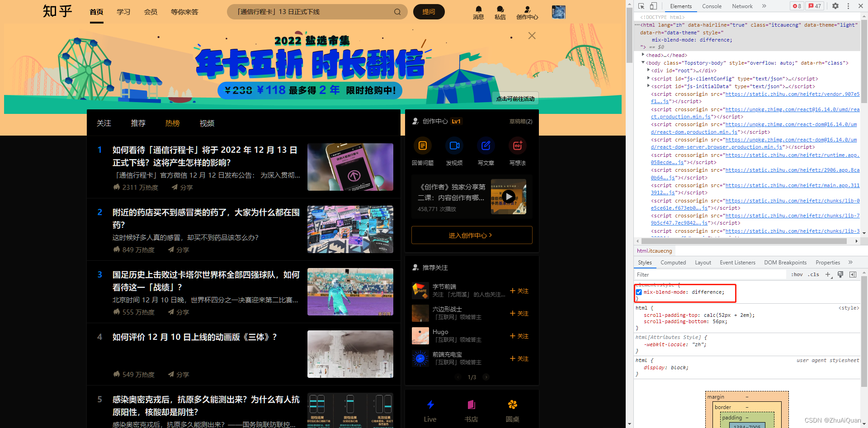Click the Elements panel horizontal scrollbar
The height and width of the screenshot is (428, 868).
[744, 241]
